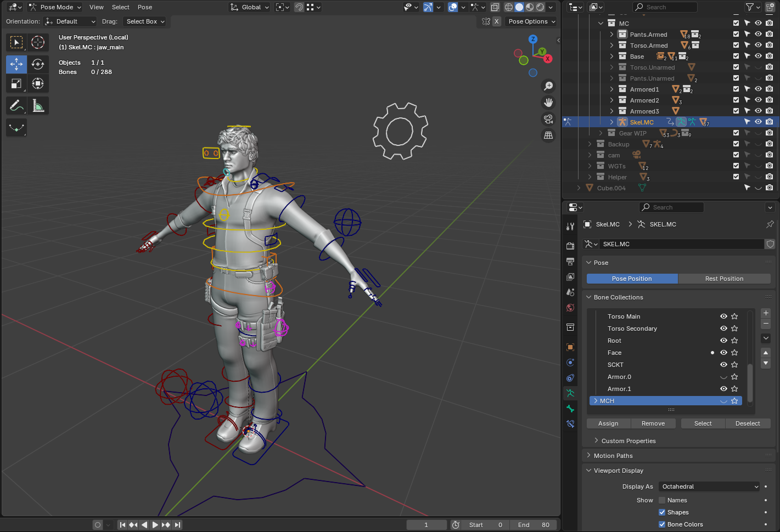The height and width of the screenshot is (532, 780).
Task: Open the Pose menu
Action: point(145,7)
